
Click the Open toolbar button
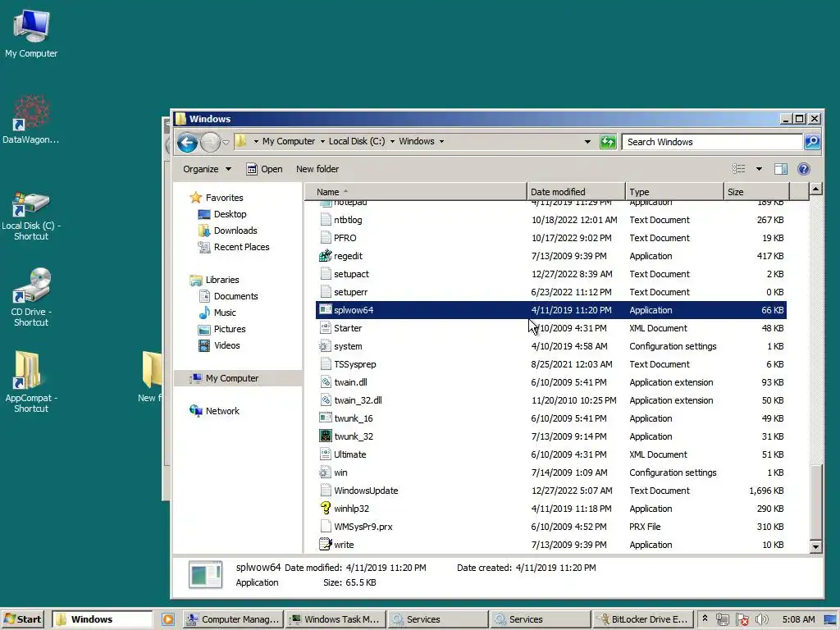pyautogui.click(x=264, y=169)
